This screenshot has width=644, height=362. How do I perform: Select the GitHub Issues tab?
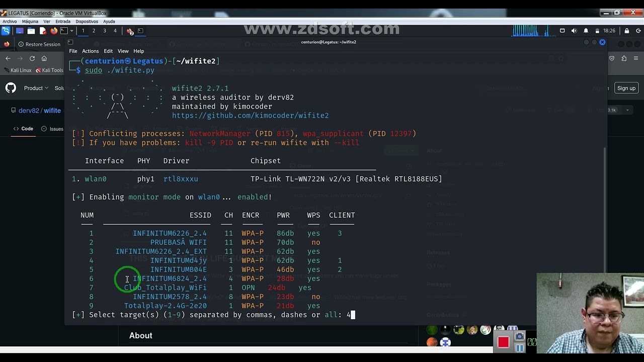[52, 129]
